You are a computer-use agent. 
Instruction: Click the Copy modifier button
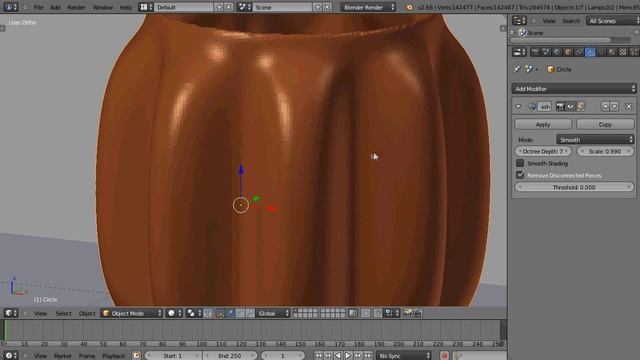coord(605,124)
